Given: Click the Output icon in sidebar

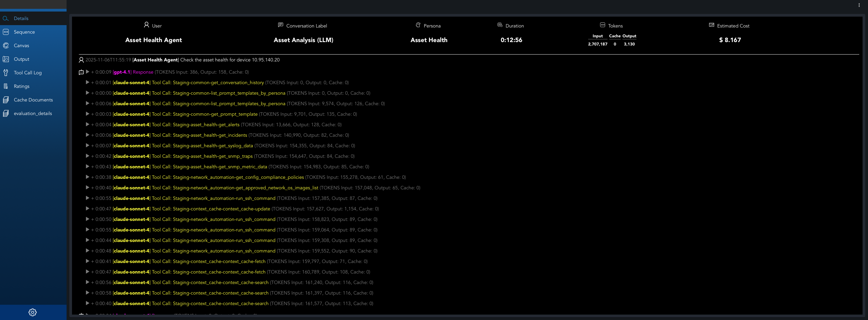Looking at the screenshot, I should 6,59.
